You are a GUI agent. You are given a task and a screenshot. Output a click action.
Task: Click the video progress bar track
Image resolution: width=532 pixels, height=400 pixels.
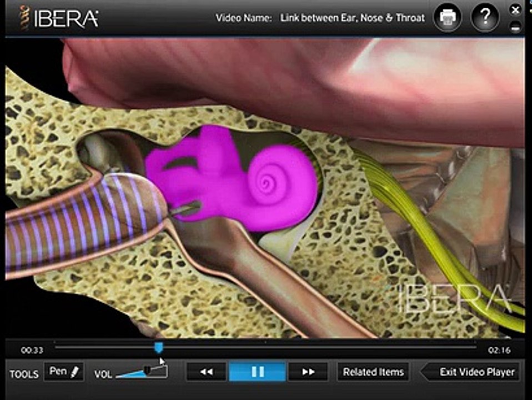pyautogui.click(x=265, y=347)
